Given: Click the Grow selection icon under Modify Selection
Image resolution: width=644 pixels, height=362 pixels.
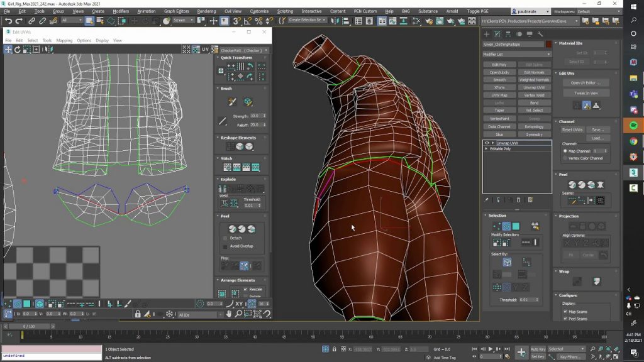Looking at the screenshot, I should (x=496, y=241).
